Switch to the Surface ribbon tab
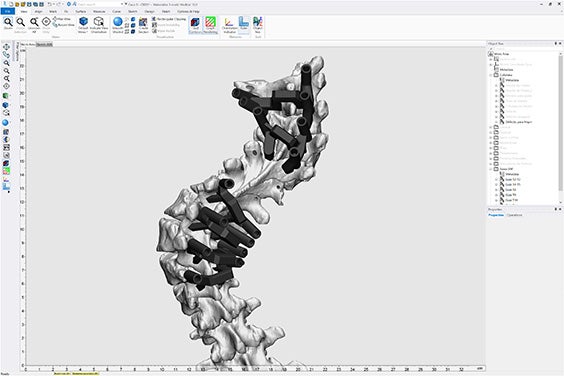564x376 pixels. coord(81,12)
